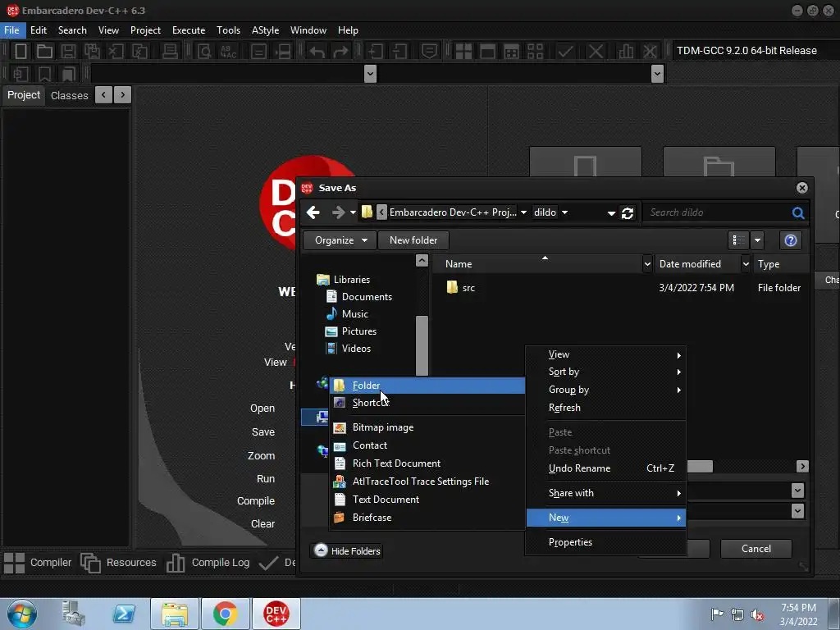Expand the Sort by submenu

click(x=606, y=372)
